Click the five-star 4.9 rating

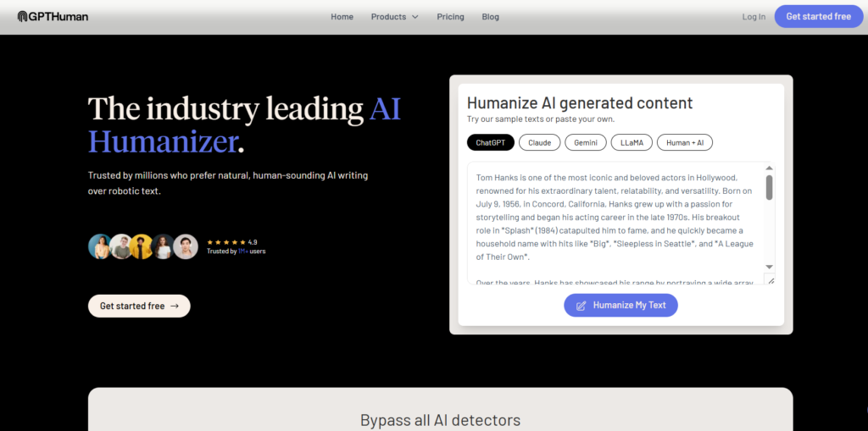(232, 242)
